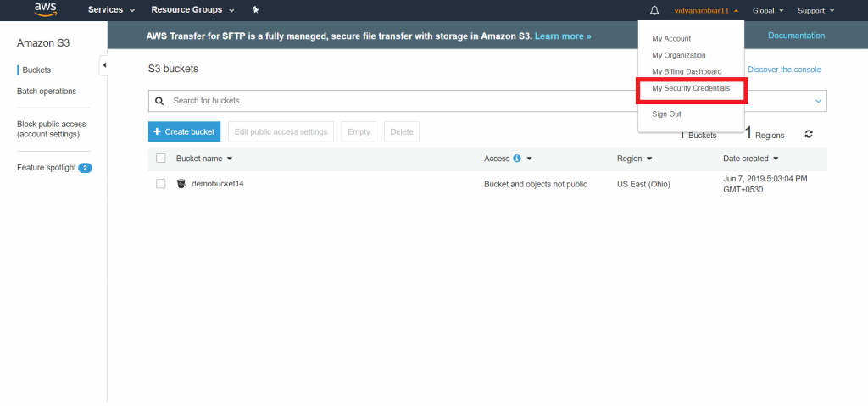Click the Create bucket button

coord(184,132)
